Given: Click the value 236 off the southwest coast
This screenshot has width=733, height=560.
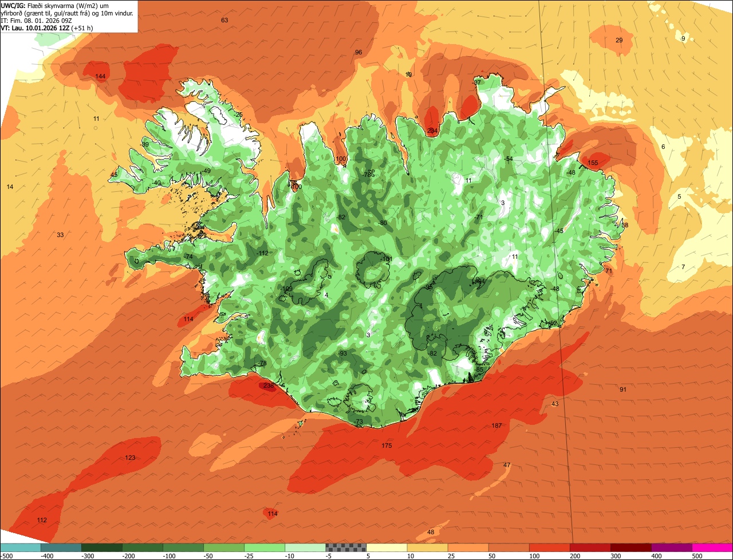Looking at the screenshot, I should click(269, 385).
